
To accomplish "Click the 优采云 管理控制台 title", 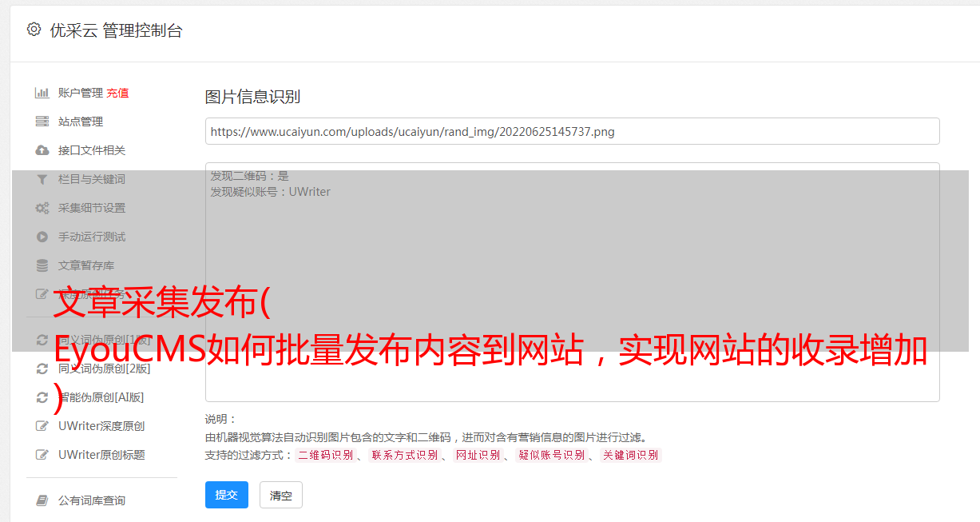I will pos(116,30).
